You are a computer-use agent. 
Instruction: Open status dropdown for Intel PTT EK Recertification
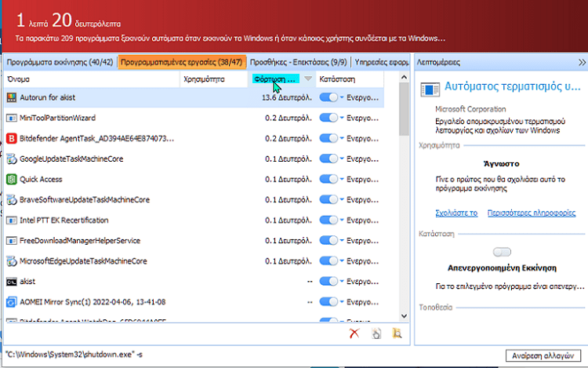tap(342, 220)
